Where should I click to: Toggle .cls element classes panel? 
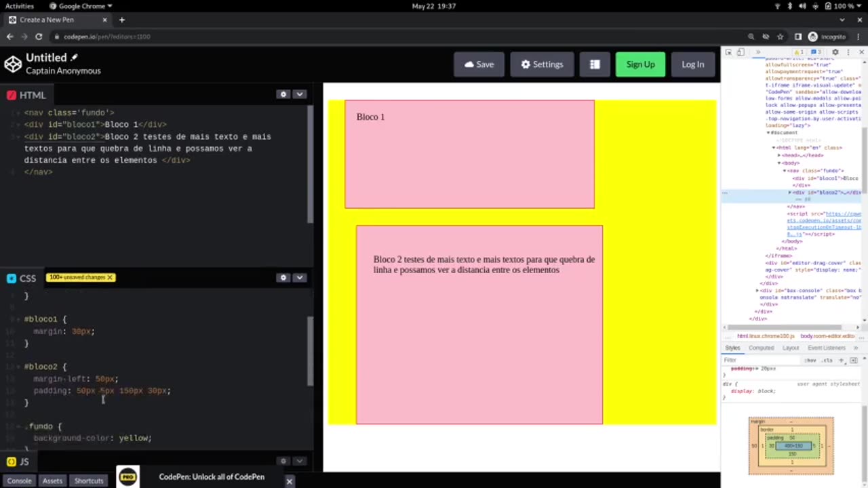point(827,360)
